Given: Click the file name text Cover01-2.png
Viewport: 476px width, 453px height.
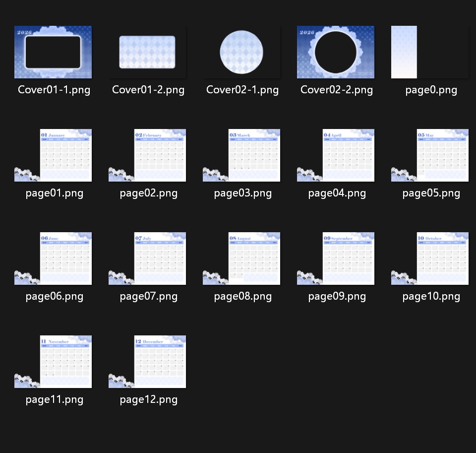Looking at the screenshot, I should tap(148, 90).
